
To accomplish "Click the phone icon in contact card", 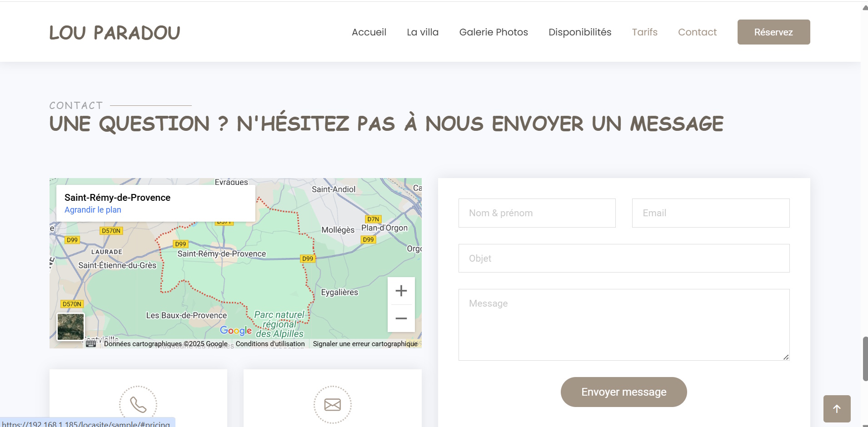I will (138, 404).
